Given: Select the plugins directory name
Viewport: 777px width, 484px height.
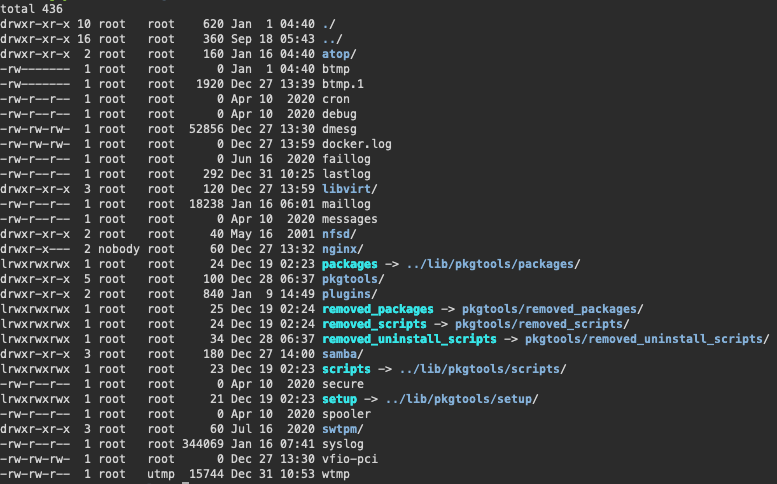Looking at the screenshot, I should (346, 294).
